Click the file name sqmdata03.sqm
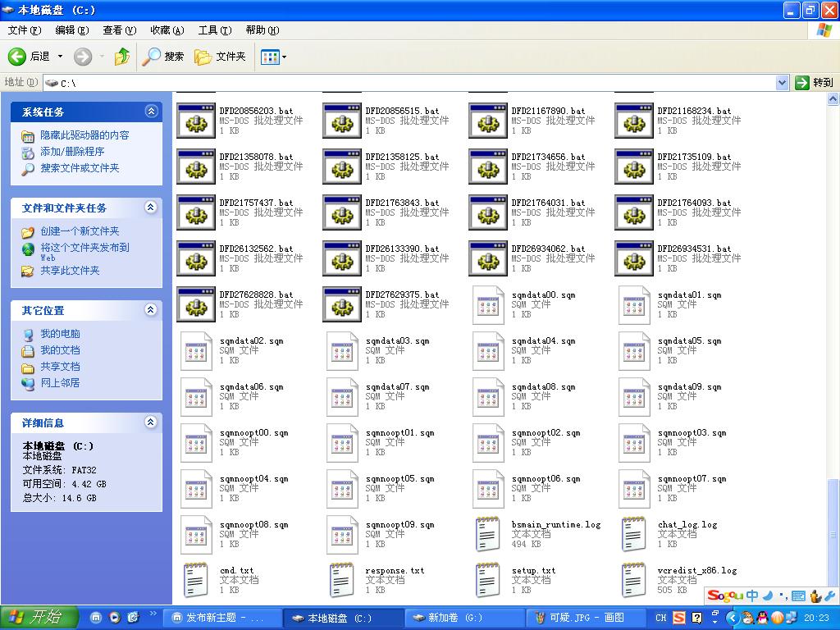 (398, 340)
